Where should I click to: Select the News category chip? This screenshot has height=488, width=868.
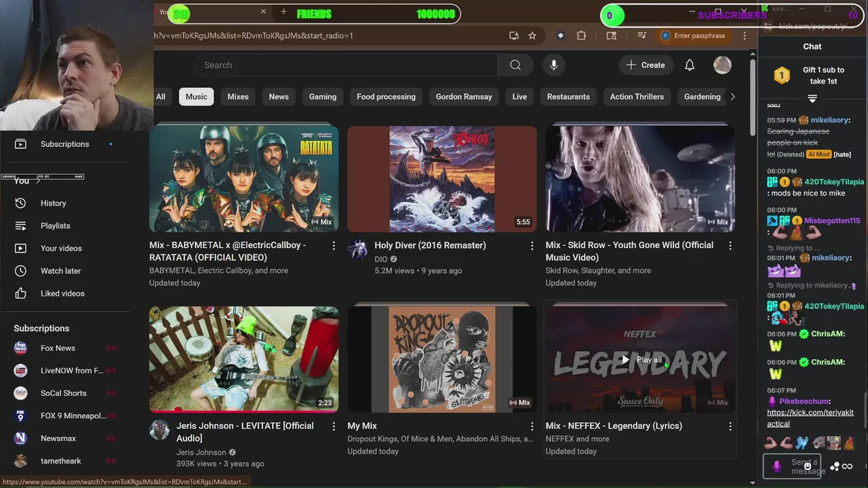(x=279, y=97)
